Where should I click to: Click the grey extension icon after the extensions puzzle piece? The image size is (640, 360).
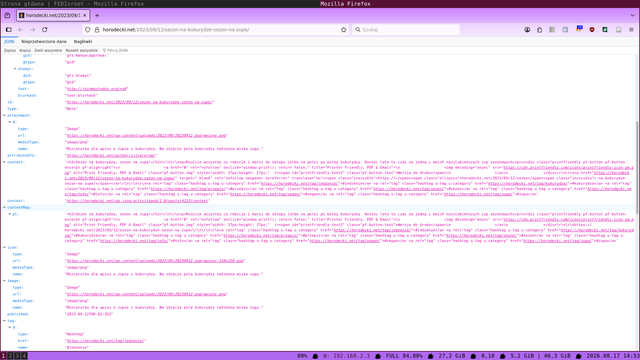[x=552, y=29]
